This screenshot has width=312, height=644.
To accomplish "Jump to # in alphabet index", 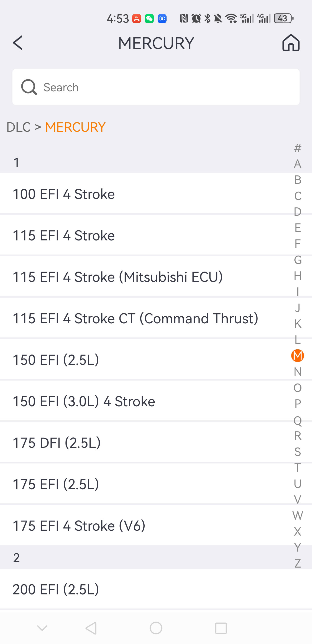I will 297,148.
